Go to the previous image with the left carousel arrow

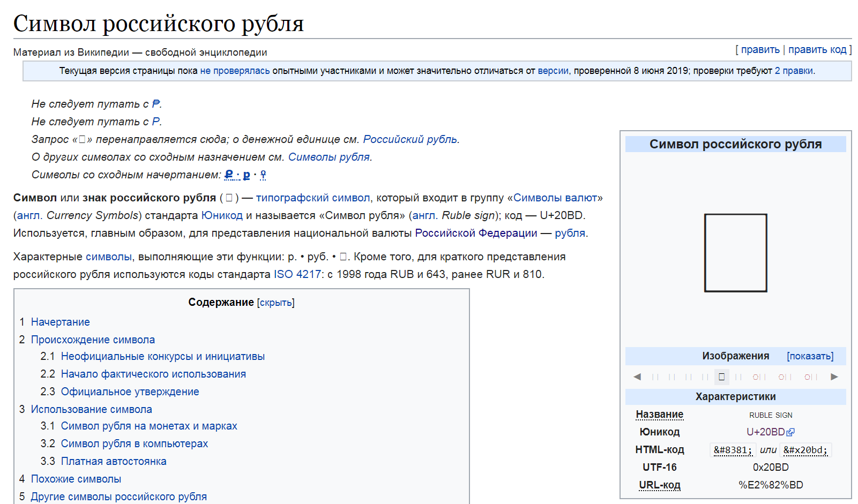tap(637, 377)
